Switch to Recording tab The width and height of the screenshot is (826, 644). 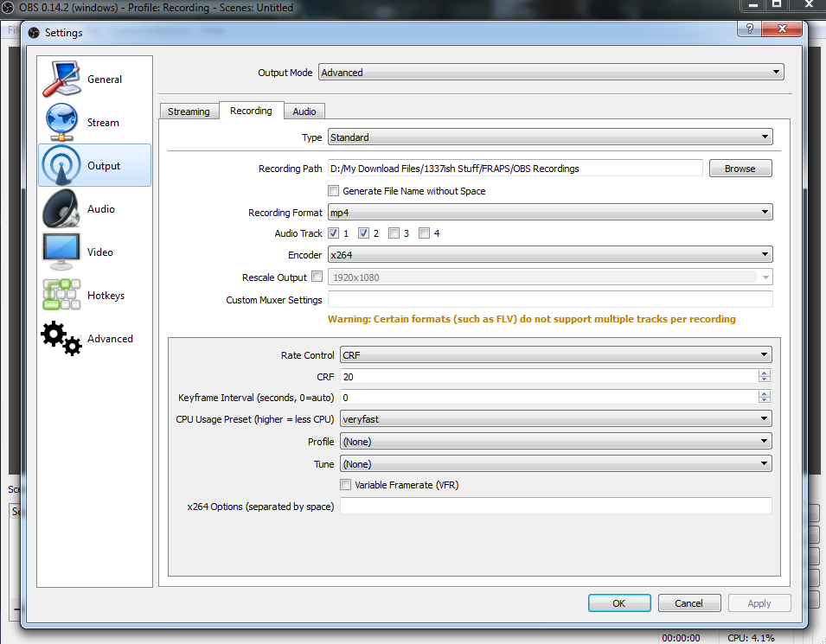coord(252,111)
